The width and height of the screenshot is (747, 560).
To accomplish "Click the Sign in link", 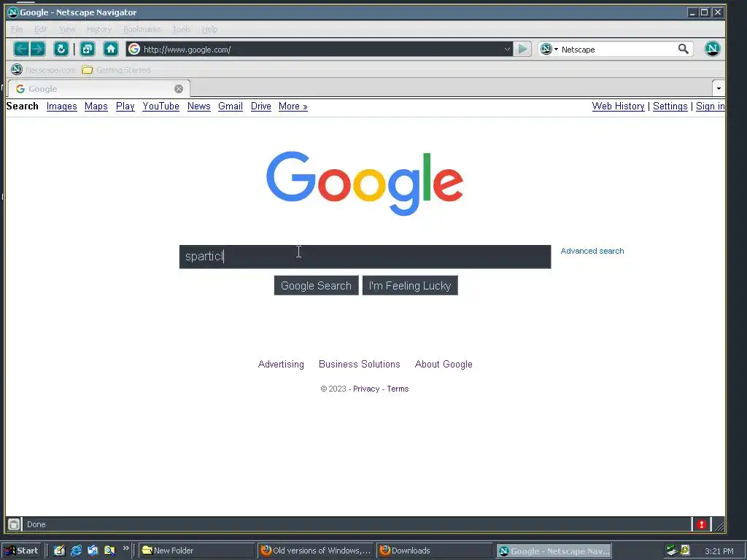I will point(710,106).
